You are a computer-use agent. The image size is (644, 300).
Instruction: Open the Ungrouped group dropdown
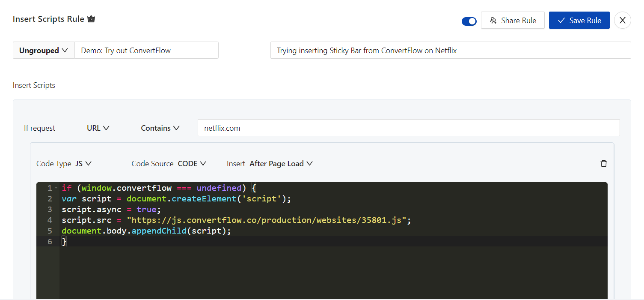point(44,50)
